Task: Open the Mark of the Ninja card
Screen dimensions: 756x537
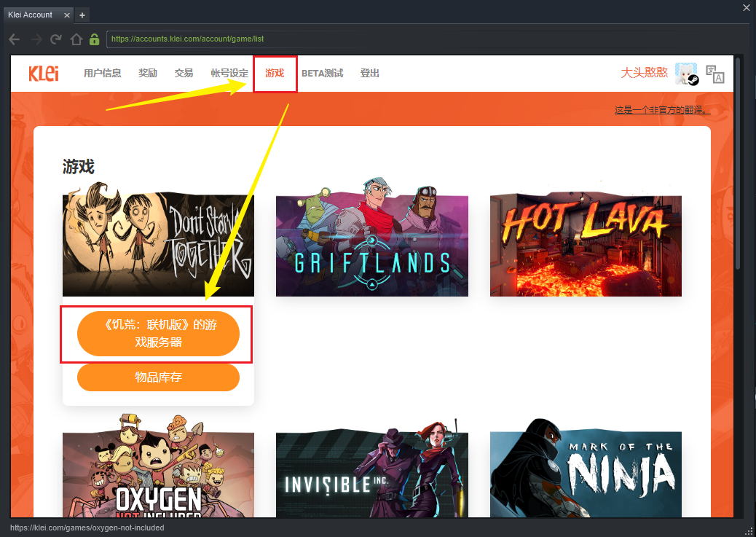Action: click(586, 469)
